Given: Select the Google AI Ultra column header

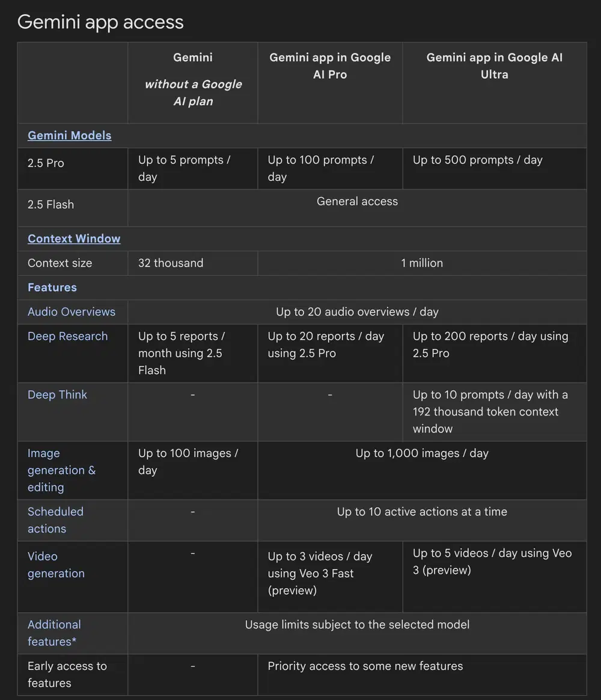Looking at the screenshot, I should 494,66.
